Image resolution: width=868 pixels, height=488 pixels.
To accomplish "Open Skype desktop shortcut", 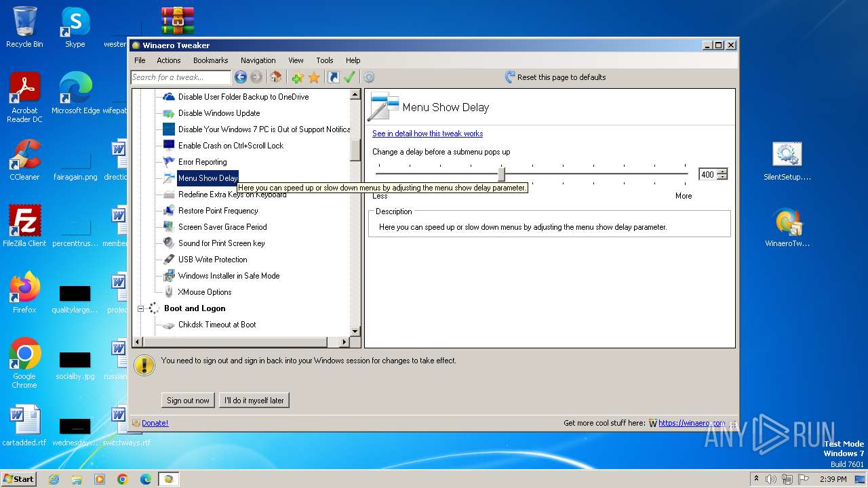I will 75,27.
